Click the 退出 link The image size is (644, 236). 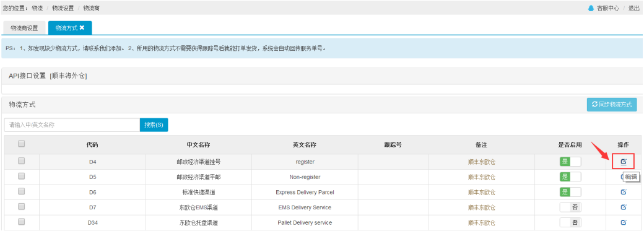tap(633, 8)
